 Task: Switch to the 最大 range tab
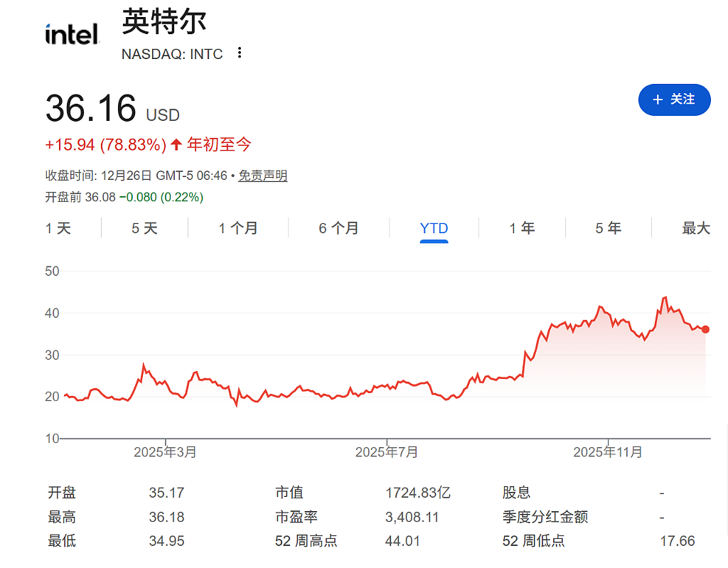[x=696, y=228]
